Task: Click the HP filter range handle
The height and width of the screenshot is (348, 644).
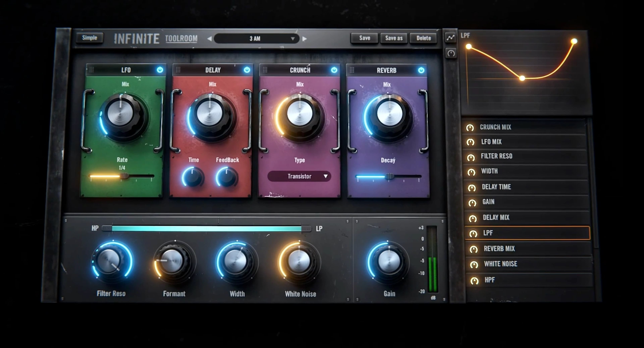Action: click(x=107, y=228)
